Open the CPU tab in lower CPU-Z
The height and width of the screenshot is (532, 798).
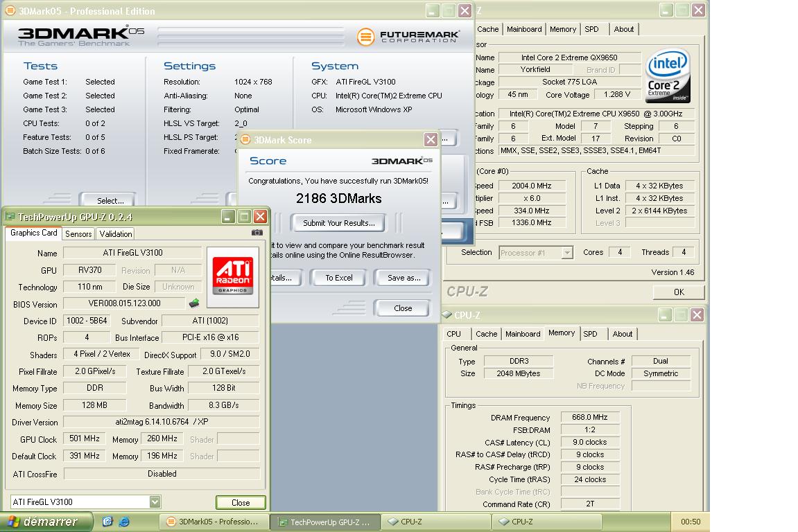pyautogui.click(x=453, y=334)
